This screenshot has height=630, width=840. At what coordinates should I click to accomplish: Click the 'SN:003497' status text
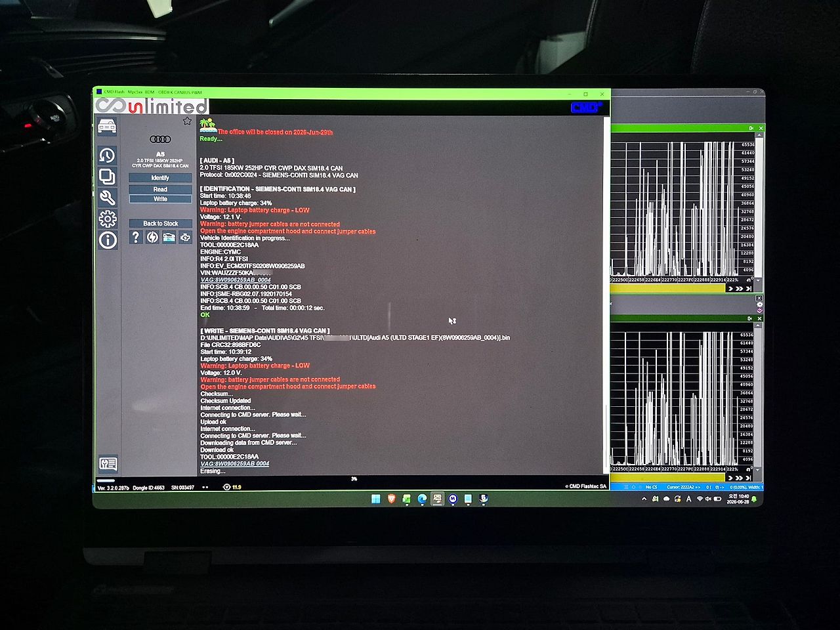[182, 488]
